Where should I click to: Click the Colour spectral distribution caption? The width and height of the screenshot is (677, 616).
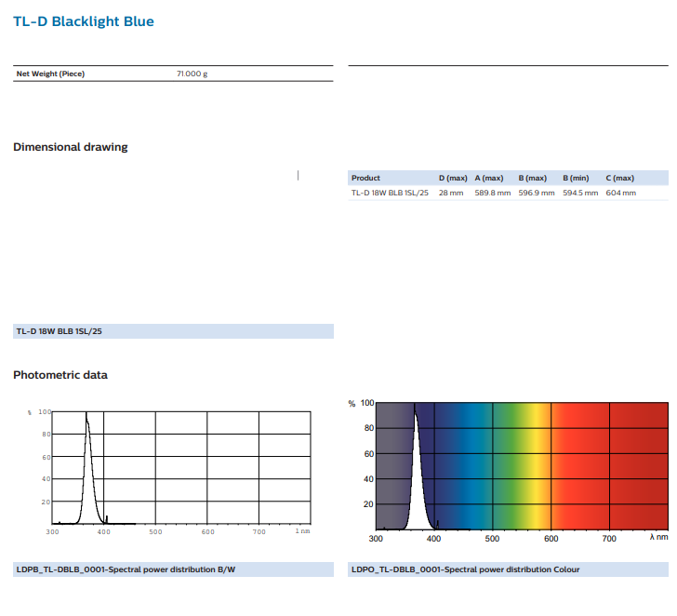click(x=508, y=569)
